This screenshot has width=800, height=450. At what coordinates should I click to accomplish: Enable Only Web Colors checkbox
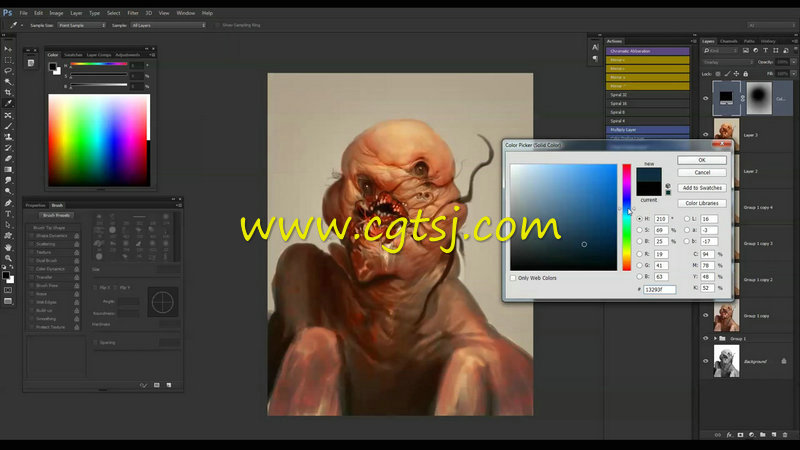point(513,278)
